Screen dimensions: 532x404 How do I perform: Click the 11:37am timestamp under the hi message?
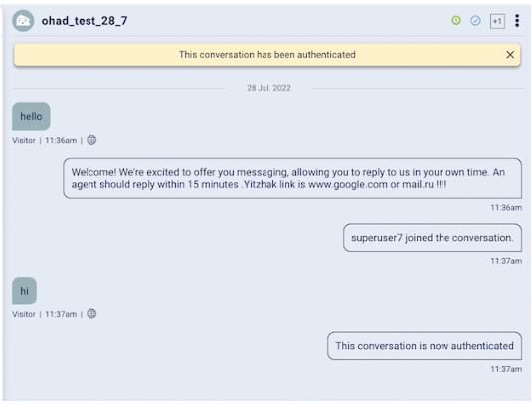click(x=61, y=314)
